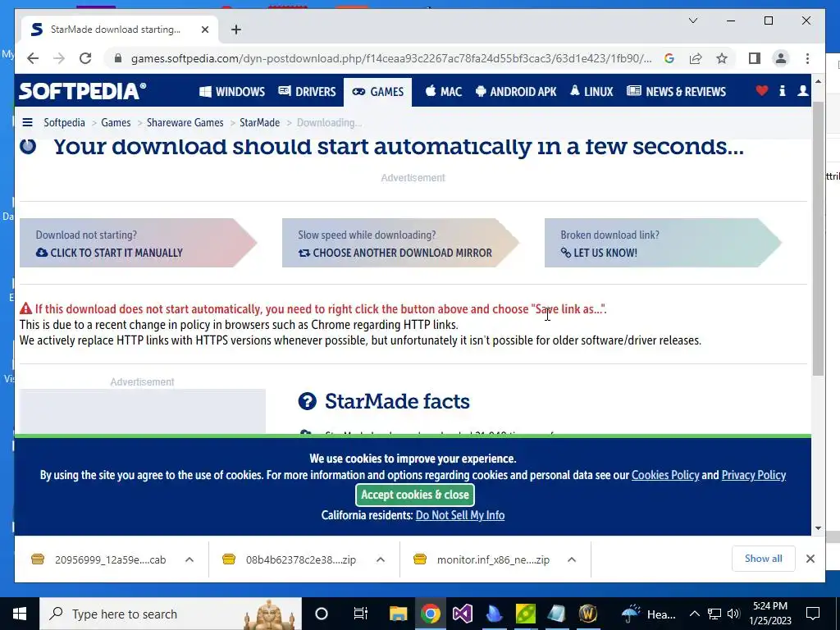
Task: Open the Drivers section
Action: tap(307, 92)
